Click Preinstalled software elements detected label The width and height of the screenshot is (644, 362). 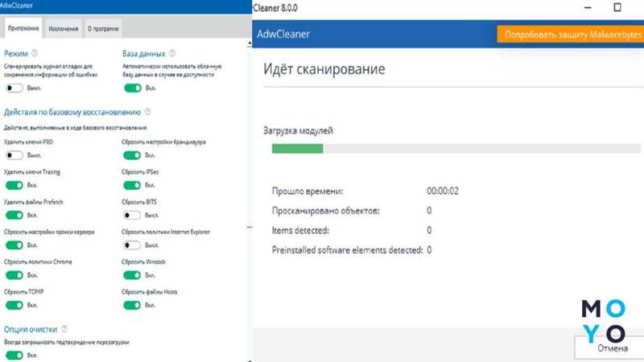[347, 250]
